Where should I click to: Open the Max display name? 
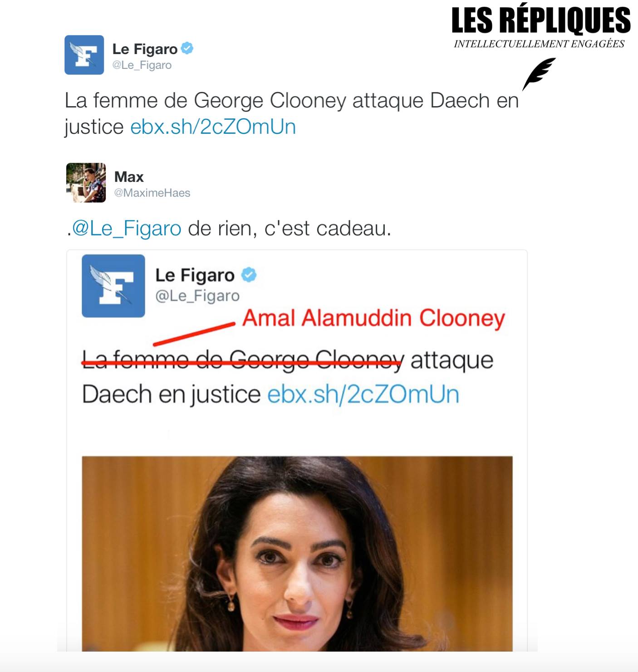pyautogui.click(x=129, y=176)
